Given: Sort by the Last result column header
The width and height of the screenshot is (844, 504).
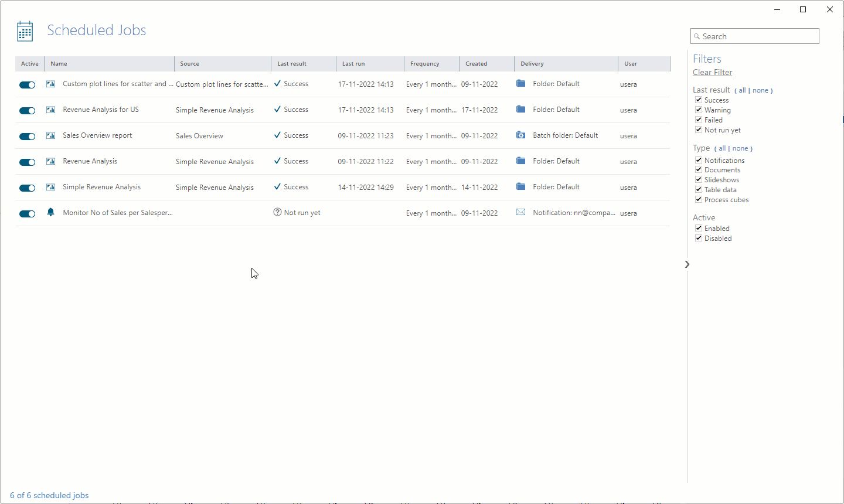Looking at the screenshot, I should click(304, 64).
